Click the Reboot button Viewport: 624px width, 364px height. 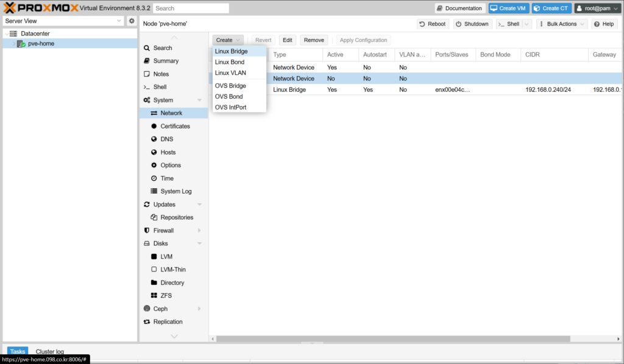tap(433, 24)
